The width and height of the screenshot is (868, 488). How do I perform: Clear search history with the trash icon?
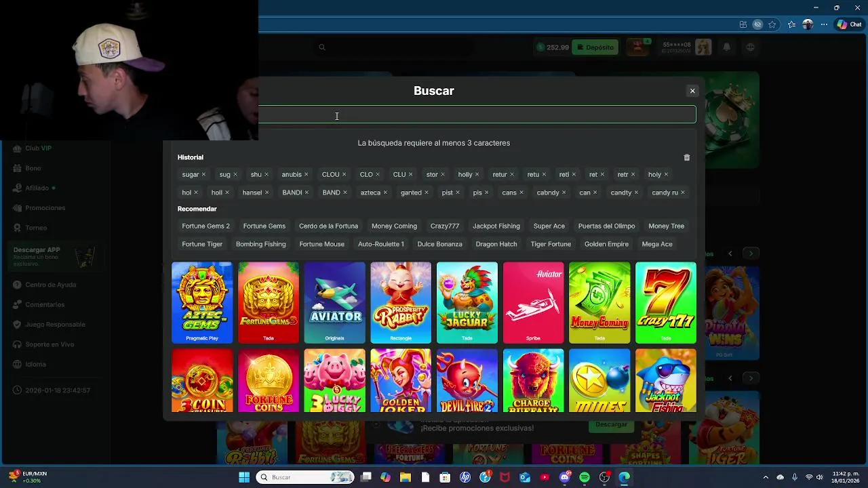click(x=687, y=157)
